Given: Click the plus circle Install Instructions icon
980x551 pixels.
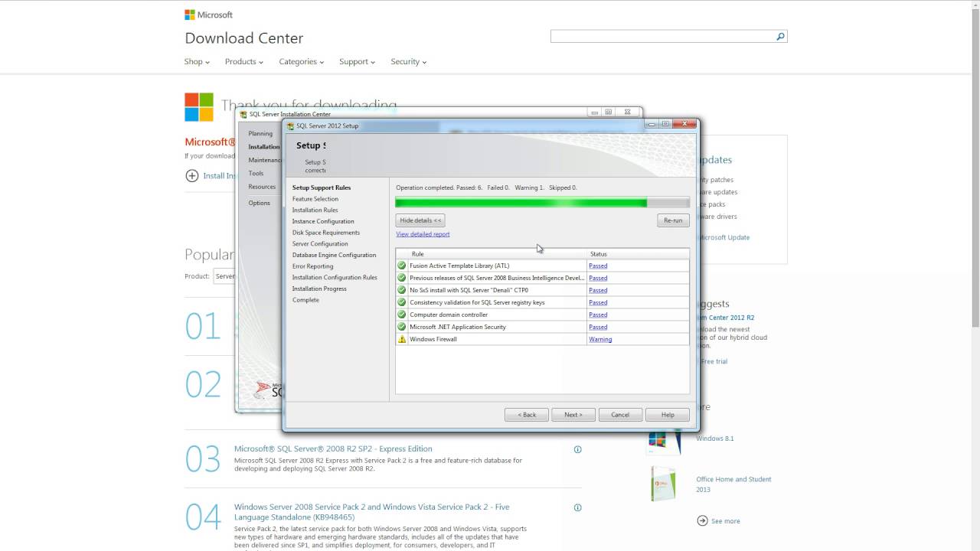Looking at the screenshot, I should point(192,175).
